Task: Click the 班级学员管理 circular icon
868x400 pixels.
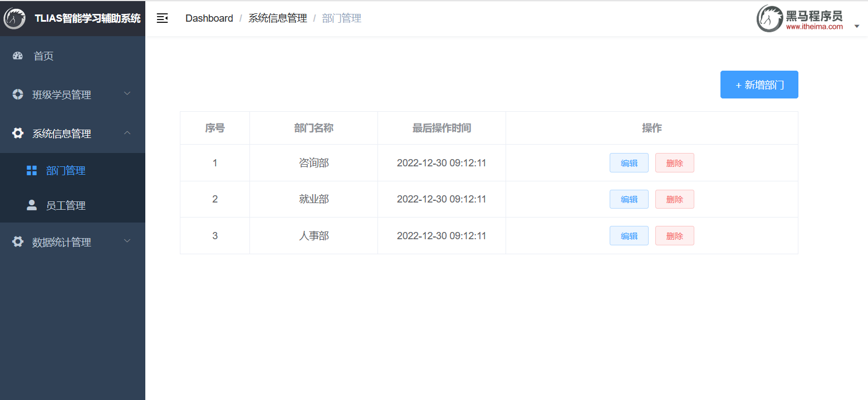Action: [x=18, y=94]
